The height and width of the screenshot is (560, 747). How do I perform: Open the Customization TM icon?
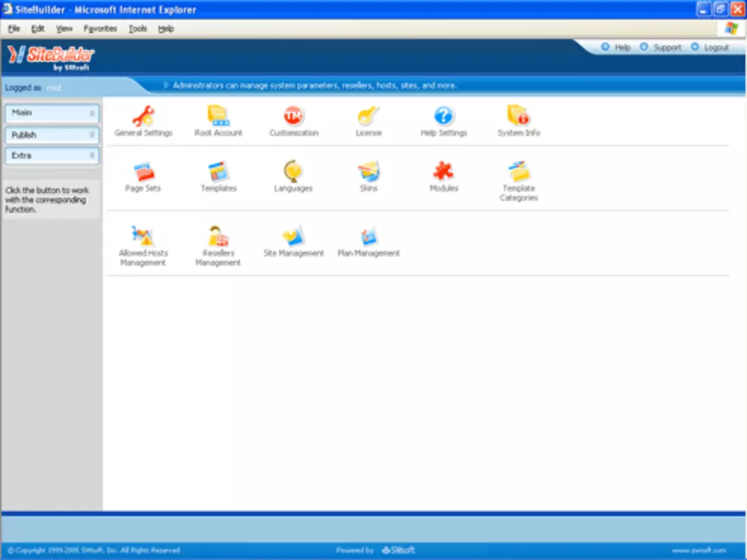(293, 115)
